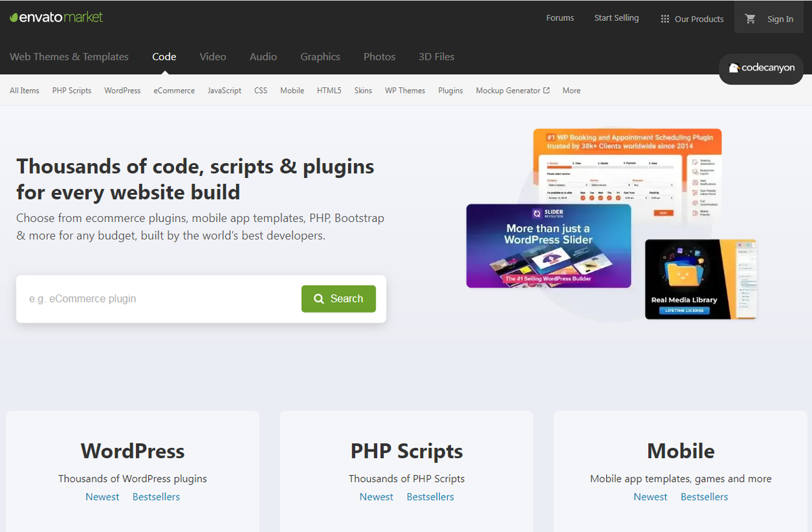Open the Audio tab
This screenshot has height=532, width=812.
pos(263,57)
